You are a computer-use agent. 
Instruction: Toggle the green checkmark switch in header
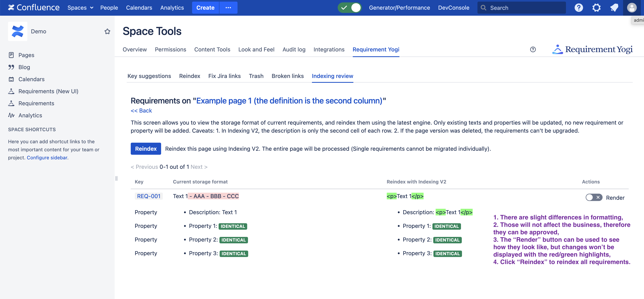point(350,8)
